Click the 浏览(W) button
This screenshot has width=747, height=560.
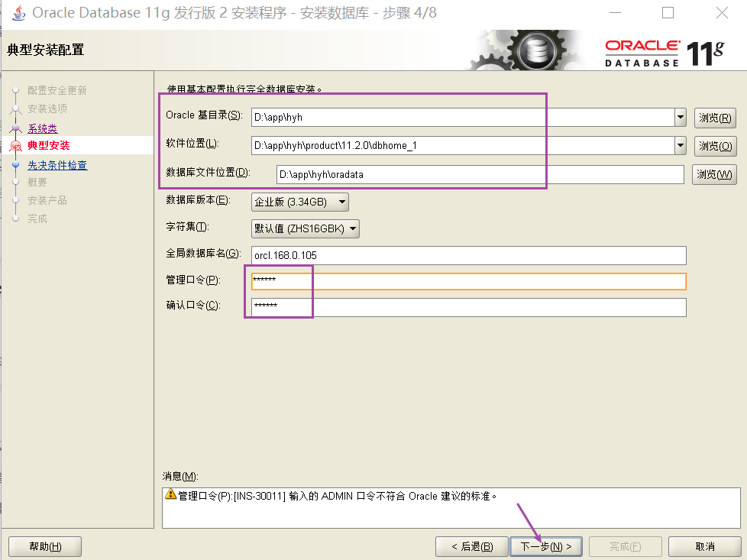click(714, 174)
